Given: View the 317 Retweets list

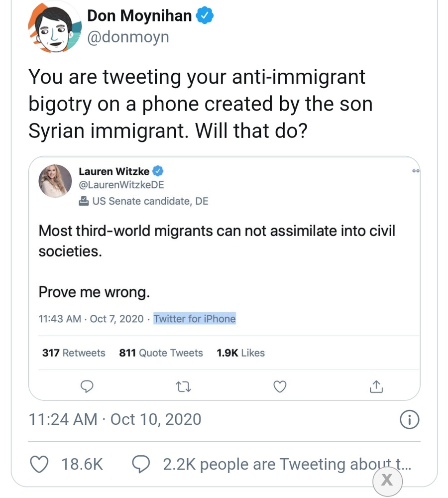Looking at the screenshot, I should click(74, 353).
